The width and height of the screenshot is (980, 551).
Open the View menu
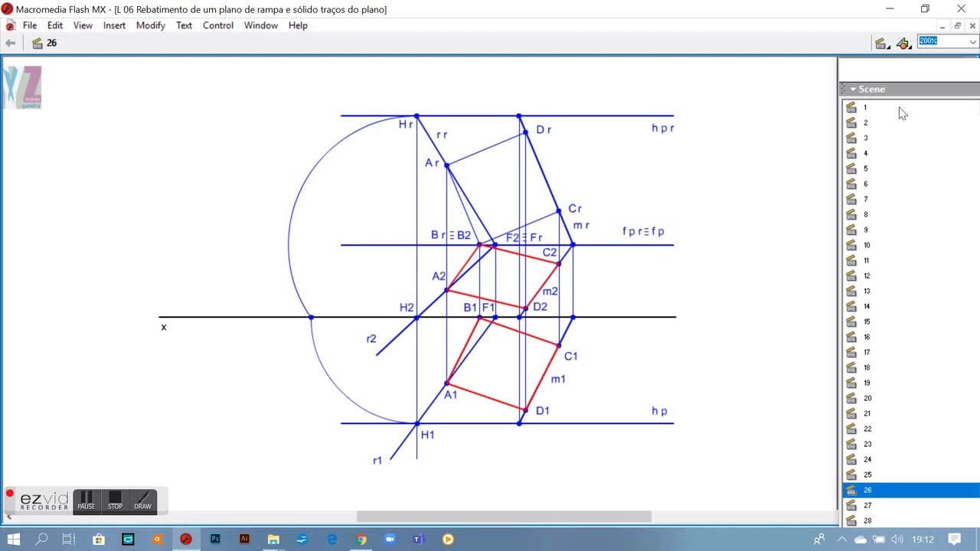(x=83, y=25)
